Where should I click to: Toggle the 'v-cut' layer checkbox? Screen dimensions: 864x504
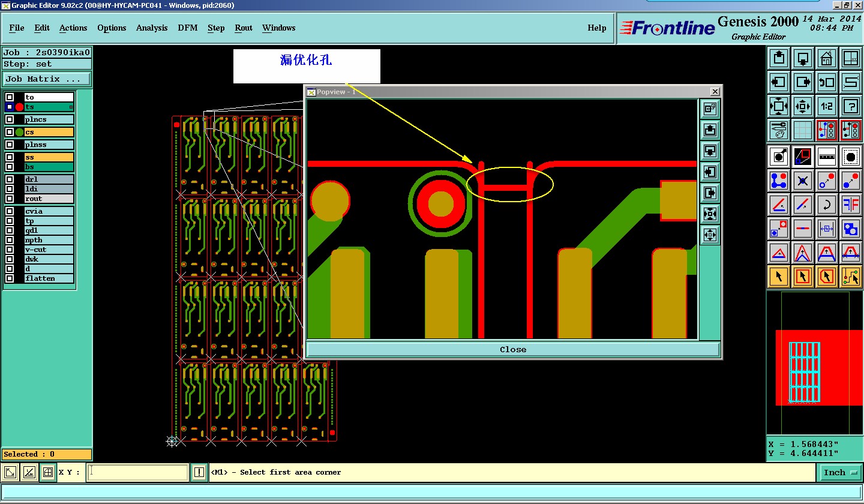(10, 250)
